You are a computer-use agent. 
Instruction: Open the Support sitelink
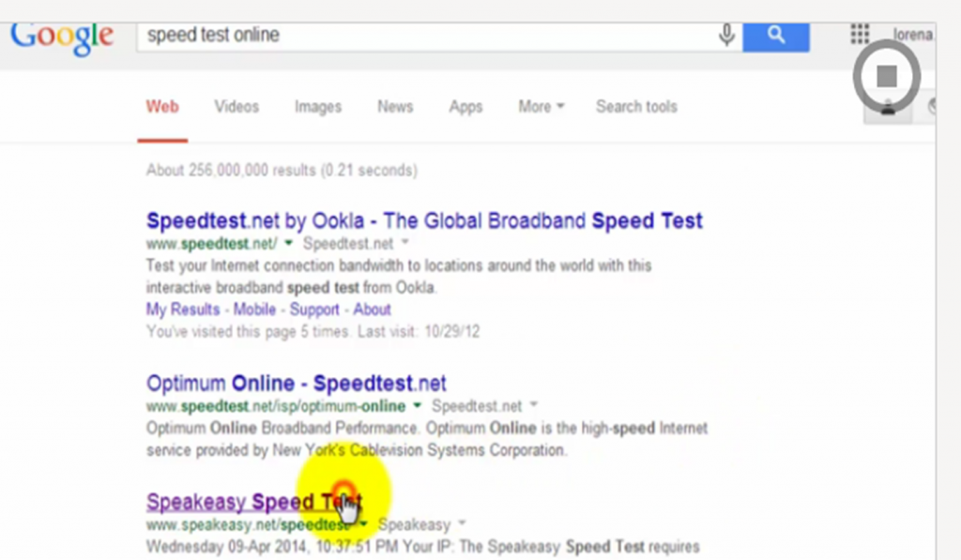314,310
